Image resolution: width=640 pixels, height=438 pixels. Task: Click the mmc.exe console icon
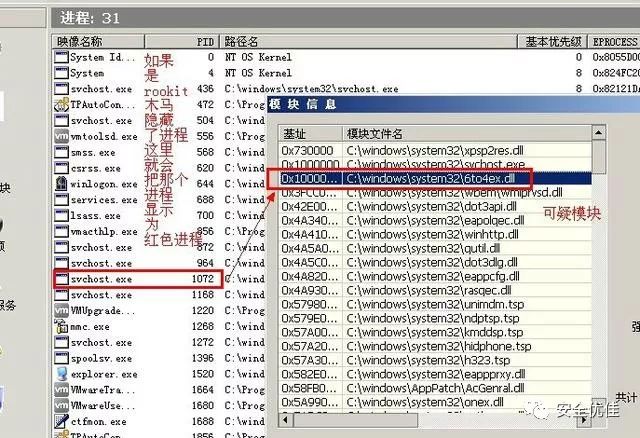pyautogui.click(x=61, y=327)
